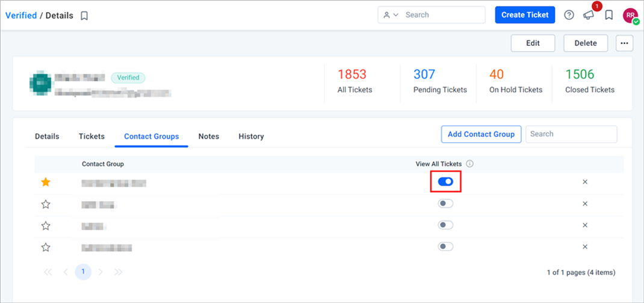
Task: Go to the next page arrow
Action: [101, 272]
